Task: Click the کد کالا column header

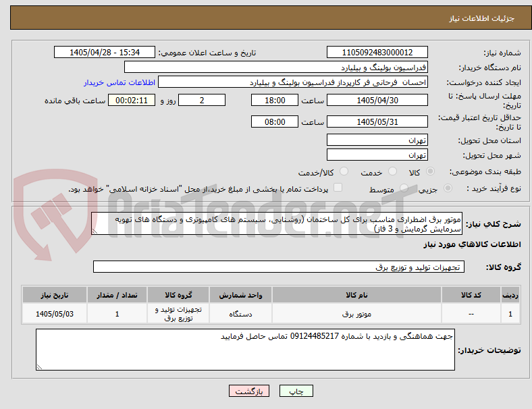Action: (x=471, y=295)
